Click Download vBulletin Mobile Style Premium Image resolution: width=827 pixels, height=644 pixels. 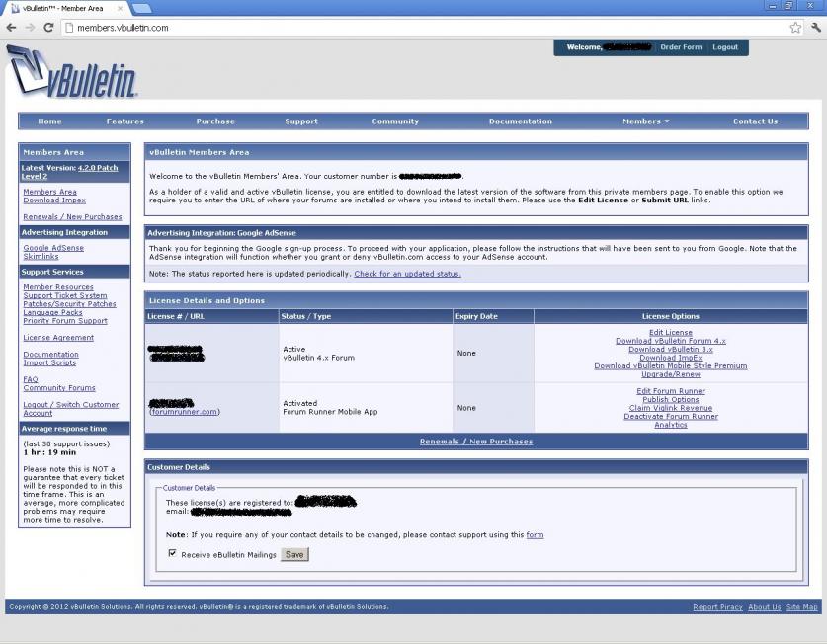670,366
